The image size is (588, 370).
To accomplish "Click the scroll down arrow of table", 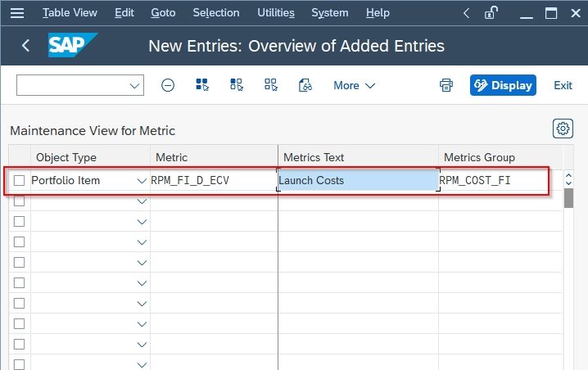I will (568, 183).
